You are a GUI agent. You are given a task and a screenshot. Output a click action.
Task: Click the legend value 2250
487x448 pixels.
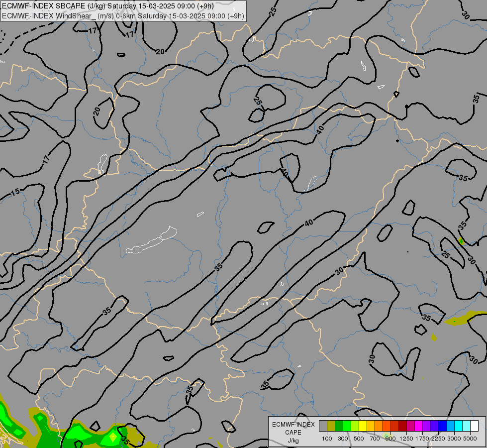tap(438, 439)
